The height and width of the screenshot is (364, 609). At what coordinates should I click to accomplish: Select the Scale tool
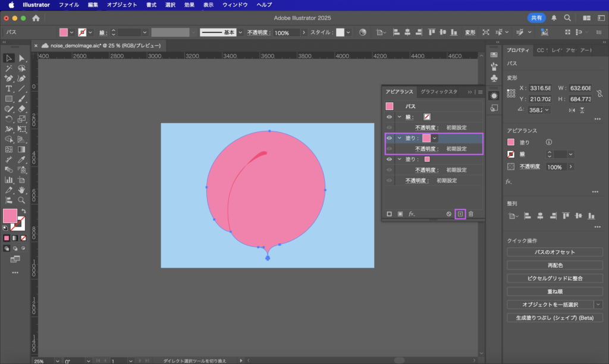(22, 120)
